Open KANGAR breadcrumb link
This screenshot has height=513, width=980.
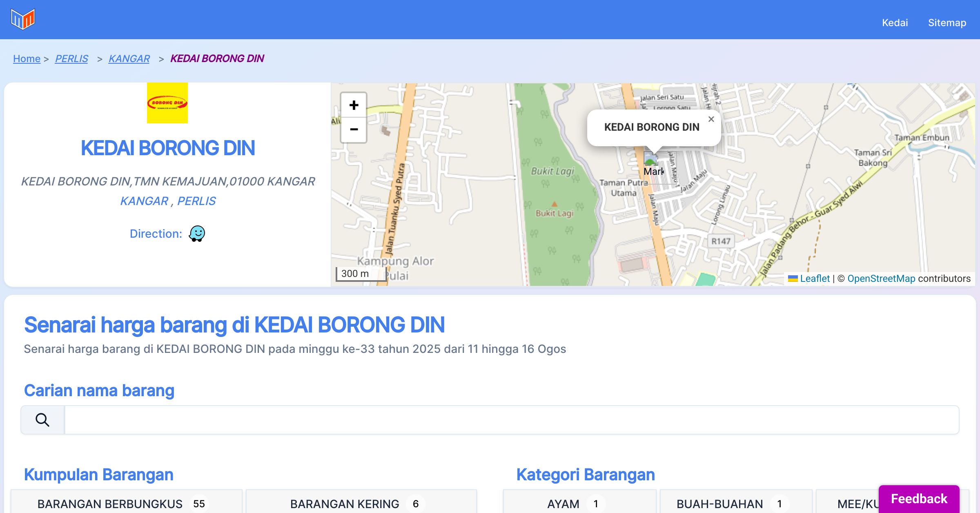tap(129, 58)
